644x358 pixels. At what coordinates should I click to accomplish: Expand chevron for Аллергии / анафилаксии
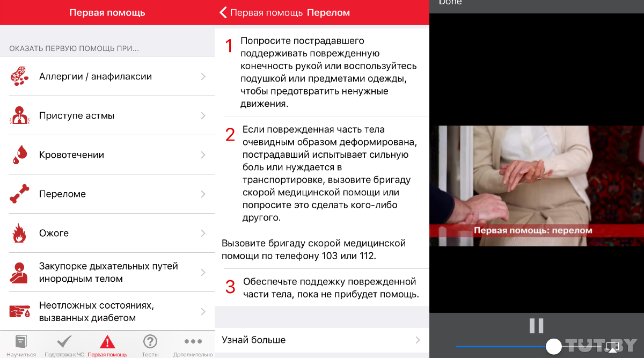203,76
